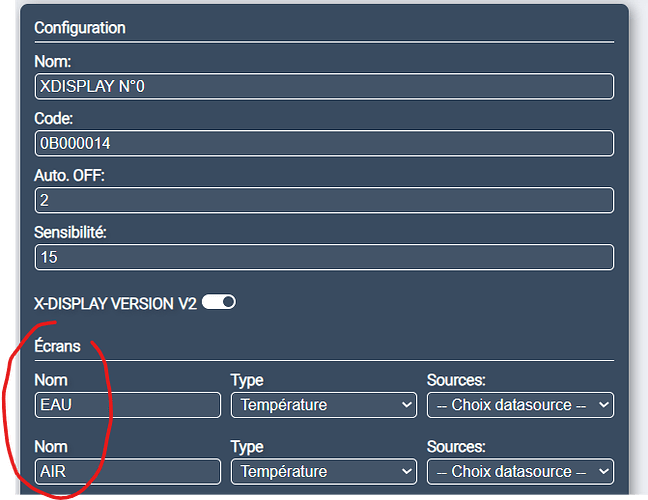Click the Sensibilité field with value 15
The width and height of the screenshot is (648, 500).
(323, 257)
